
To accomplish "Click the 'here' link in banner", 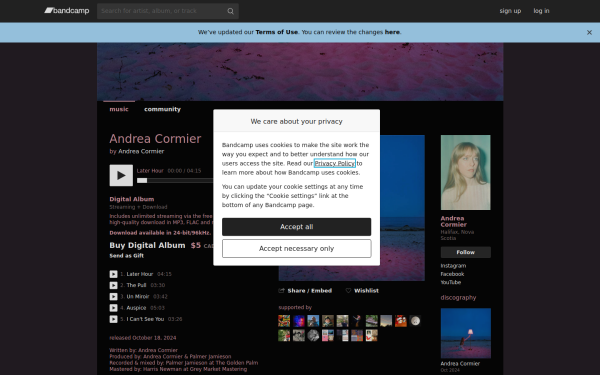I will pyautogui.click(x=392, y=32).
